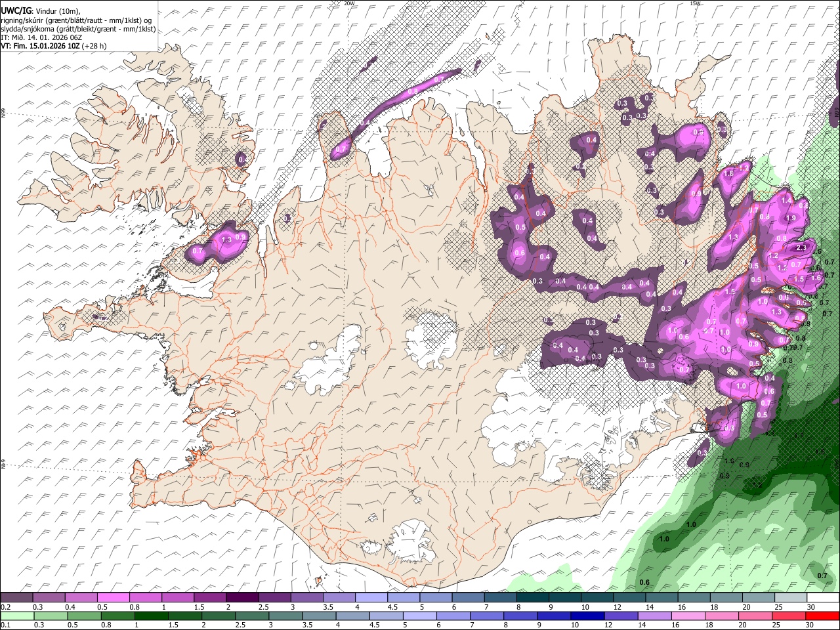The image size is (840, 630).
Task: Click the '30' label on the upper snow scale
Action: 812,607
